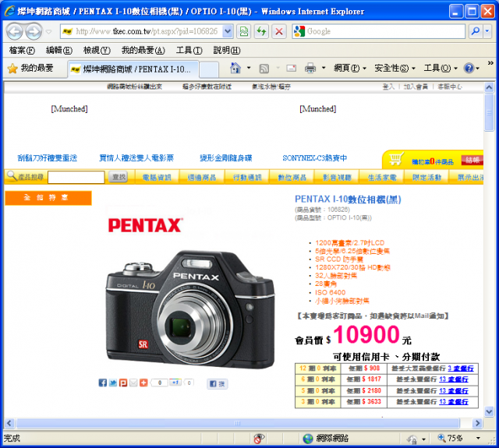Click the RSS feeds icon

click(x=264, y=68)
